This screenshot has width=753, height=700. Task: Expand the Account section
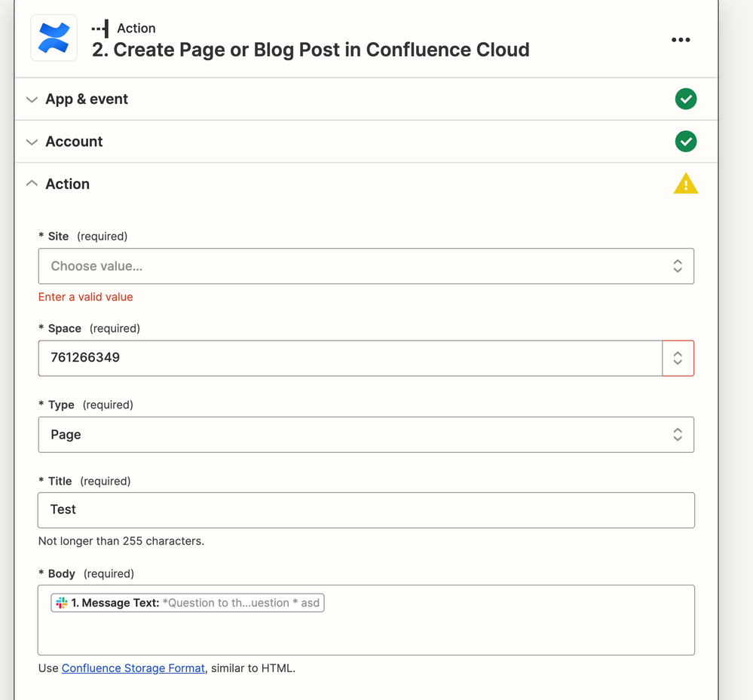[x=32, y=142]
